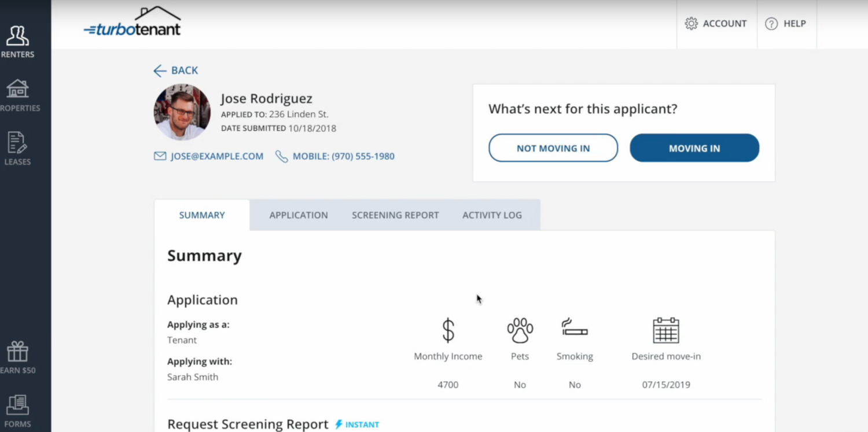This screenshot has width=868, height=432.
Task: Click Jose Rodriguez's profile photo
Action: [182, 112]
